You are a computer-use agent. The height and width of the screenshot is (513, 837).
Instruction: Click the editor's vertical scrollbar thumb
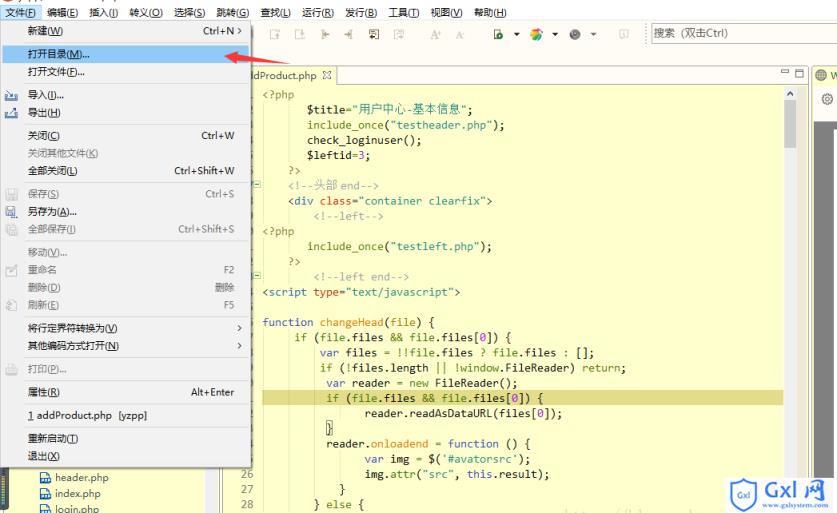pos(790,123)
